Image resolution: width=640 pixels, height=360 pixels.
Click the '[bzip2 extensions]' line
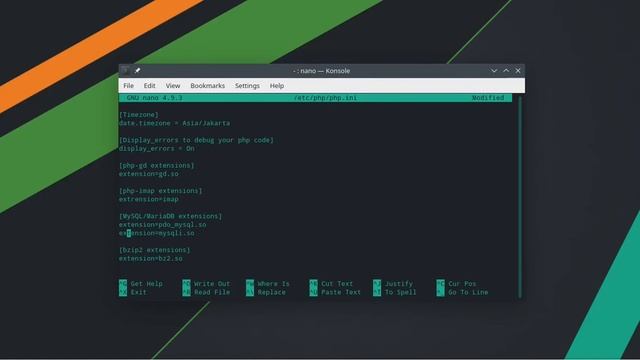(x=155, y=250)
